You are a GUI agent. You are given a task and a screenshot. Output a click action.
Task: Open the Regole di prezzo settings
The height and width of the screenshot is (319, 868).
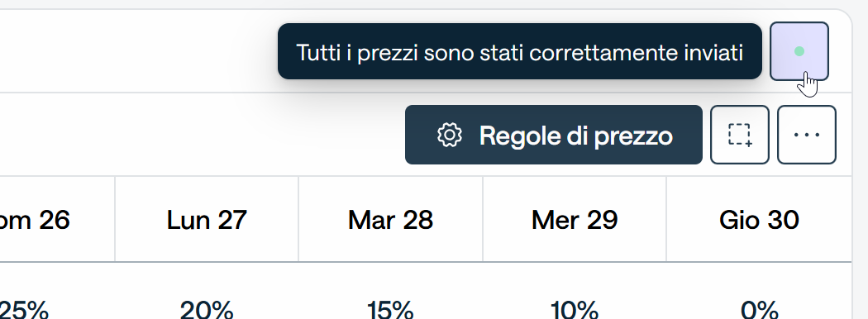(x=554, y=136)
